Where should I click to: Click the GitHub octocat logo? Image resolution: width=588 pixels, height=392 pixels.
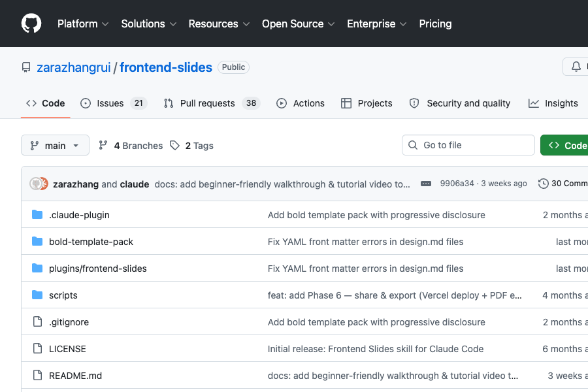[31, 24]
